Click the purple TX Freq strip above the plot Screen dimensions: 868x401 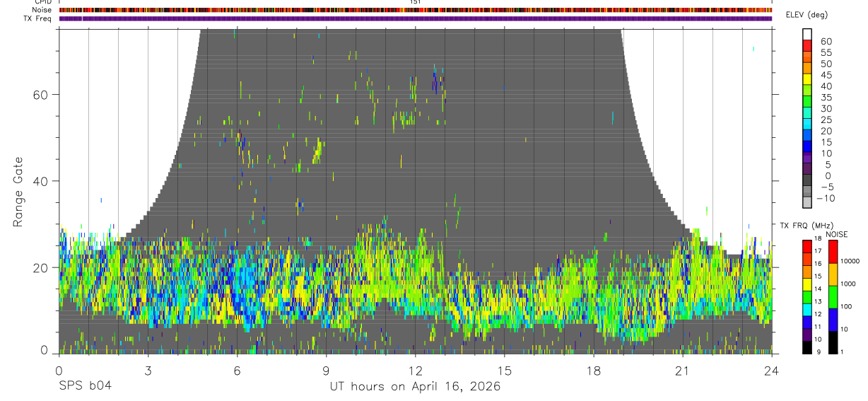pyautogui.click(x=415, y=18)
